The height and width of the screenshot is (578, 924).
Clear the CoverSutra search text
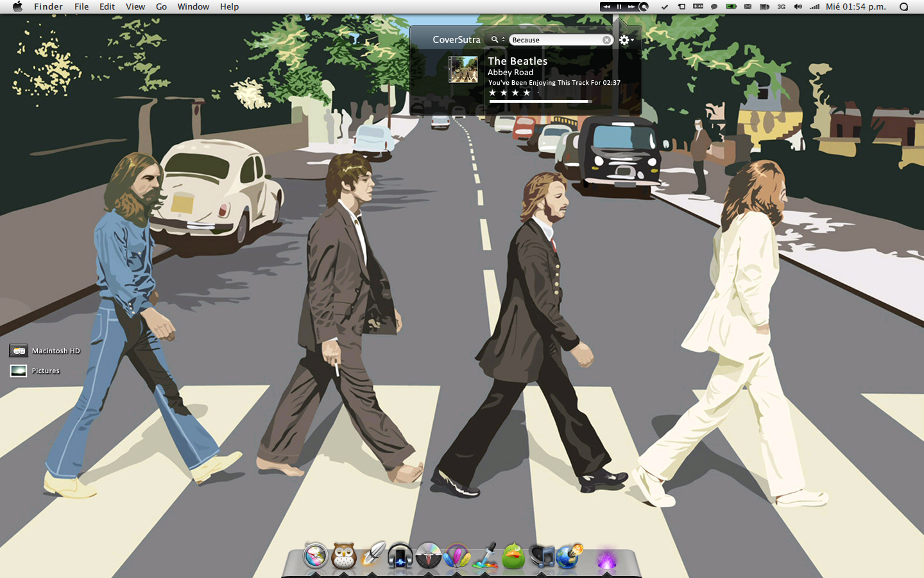tap(606, 40)
